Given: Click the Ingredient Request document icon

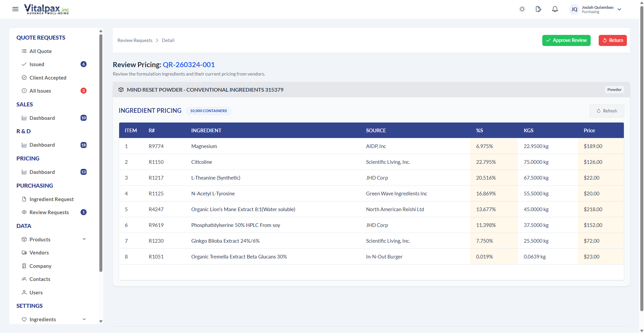Looking at the screenshot, I should (24, 199).
